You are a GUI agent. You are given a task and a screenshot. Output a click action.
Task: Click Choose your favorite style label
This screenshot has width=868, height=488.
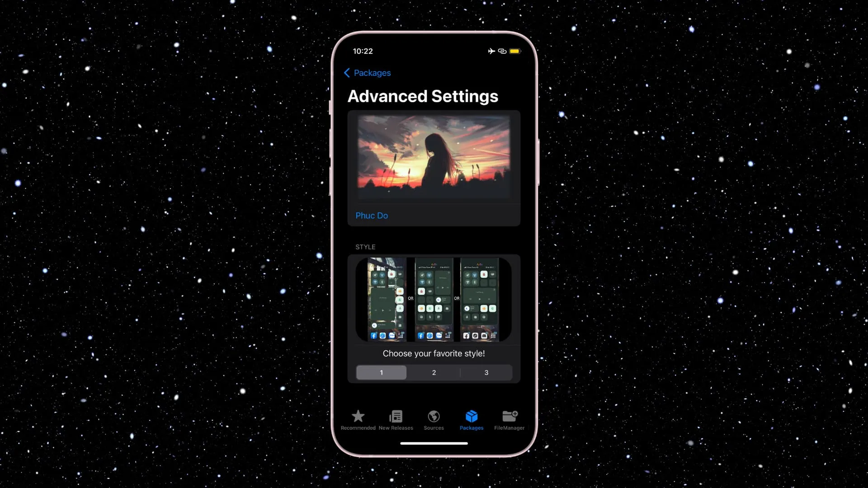[434, 353]
